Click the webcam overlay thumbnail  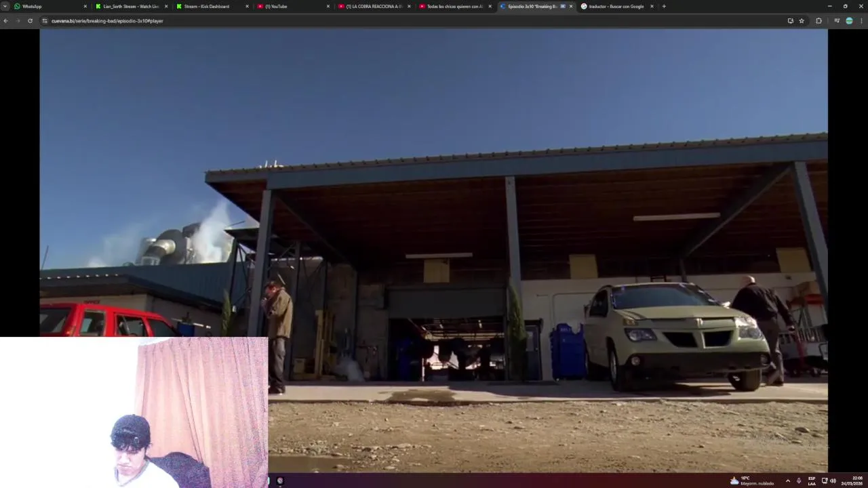(x=134, y=413)
